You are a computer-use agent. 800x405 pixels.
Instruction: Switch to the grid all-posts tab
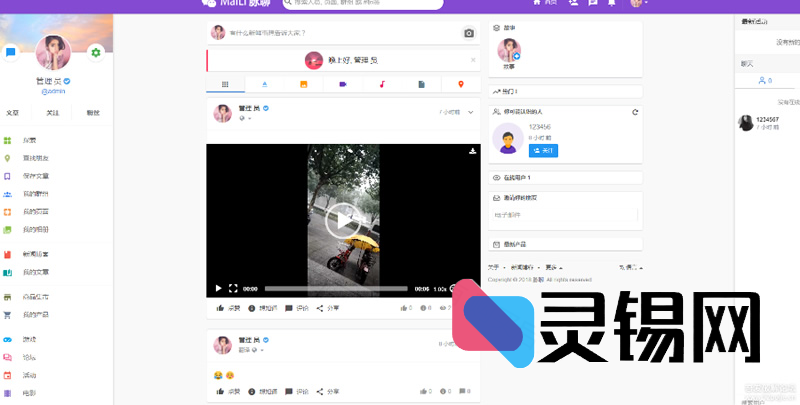pyautogui.click(x=226, y=84)
